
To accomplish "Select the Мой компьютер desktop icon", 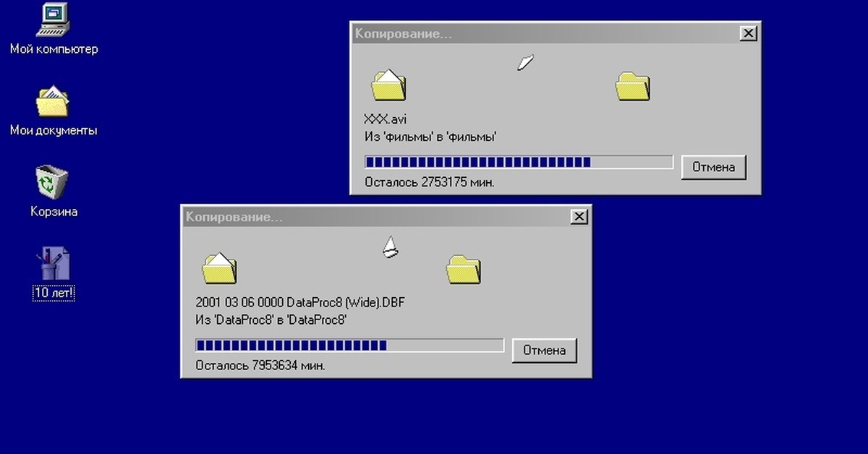I will pos(54,20).
